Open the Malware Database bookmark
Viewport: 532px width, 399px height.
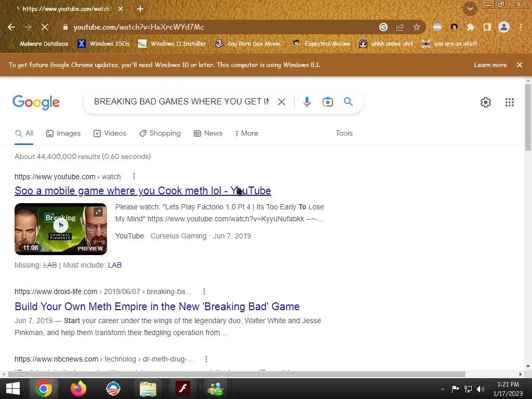(x=44, y=44)
